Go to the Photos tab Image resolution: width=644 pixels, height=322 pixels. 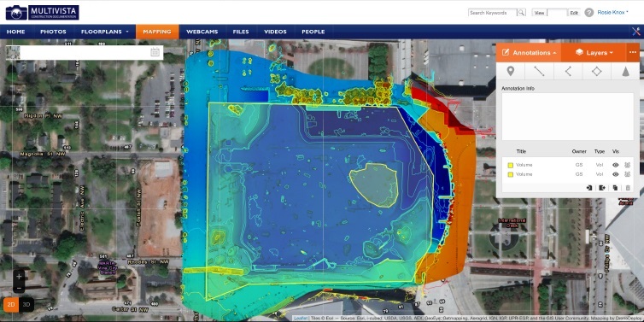coord(53,32)
